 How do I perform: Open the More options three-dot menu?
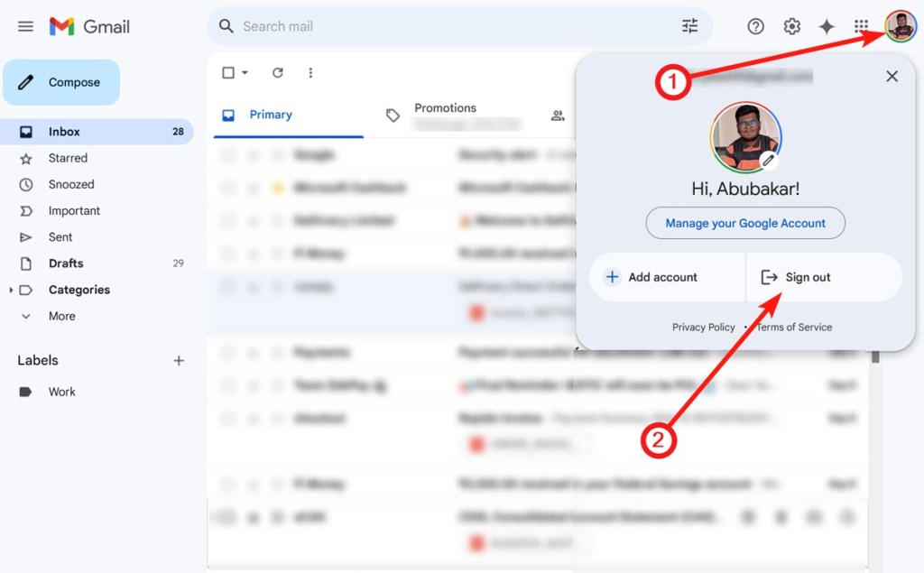tap(310, 72)
